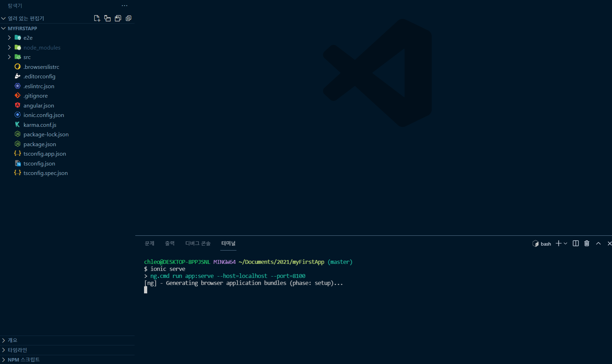Screen dimensions: 612x364
Task: Expand the e2e folder chevron
Action: pos(9,38)
